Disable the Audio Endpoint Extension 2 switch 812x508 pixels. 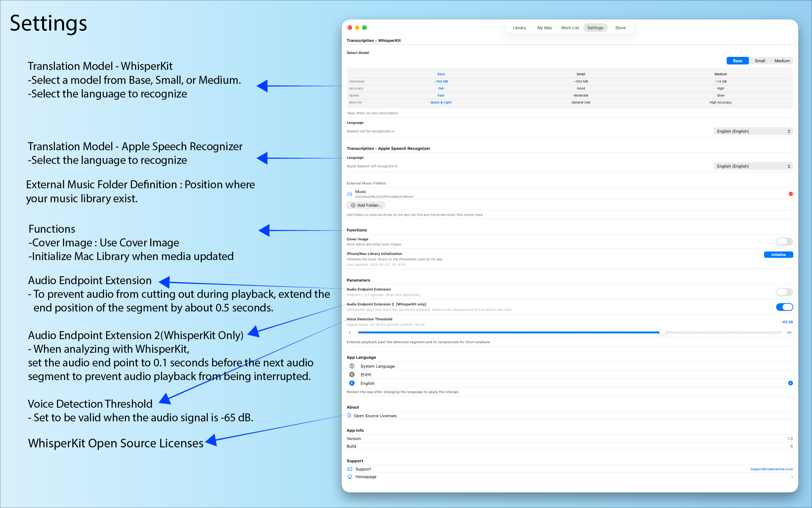pos(784,307)
